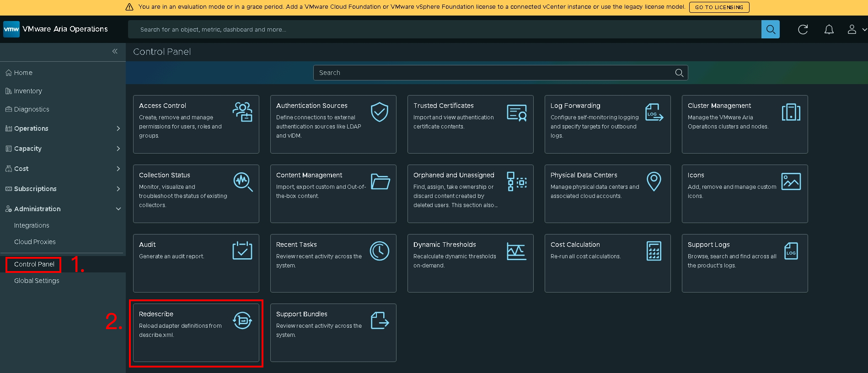Focus the Control Panel search box

coord(501,73)
